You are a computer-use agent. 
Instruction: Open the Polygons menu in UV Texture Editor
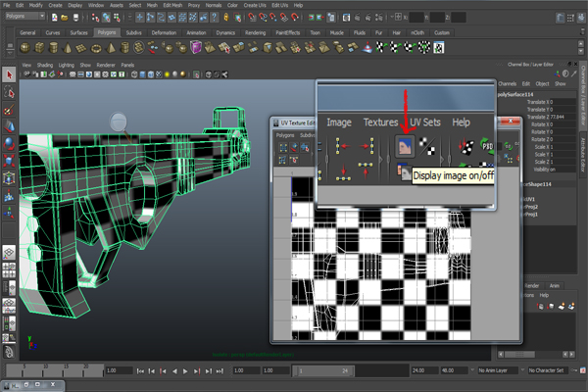(285, 135)
